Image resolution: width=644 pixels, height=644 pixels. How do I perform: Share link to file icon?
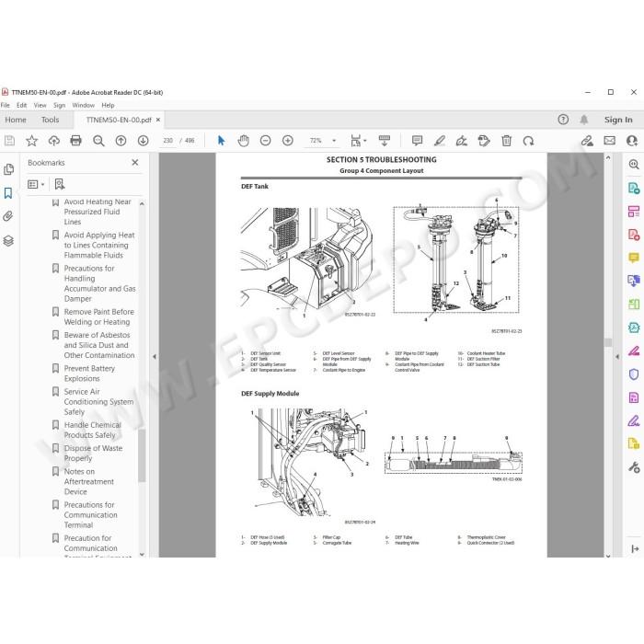click(587, 141)
